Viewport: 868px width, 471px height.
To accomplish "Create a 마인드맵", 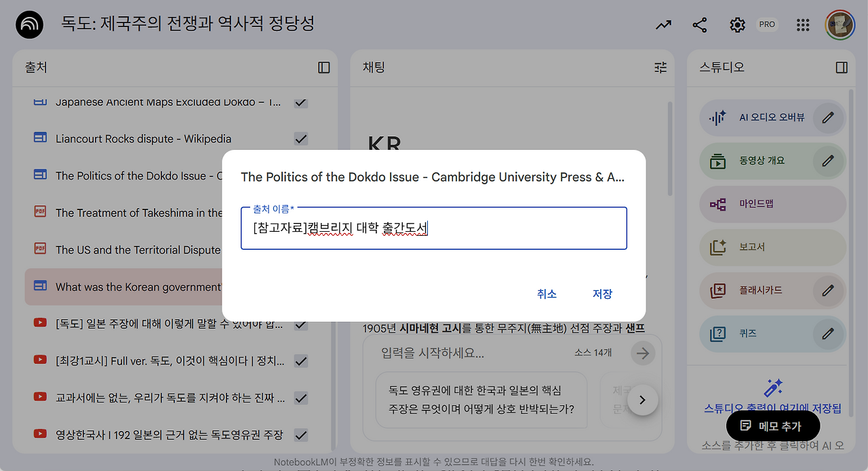I will click(773, 204).
